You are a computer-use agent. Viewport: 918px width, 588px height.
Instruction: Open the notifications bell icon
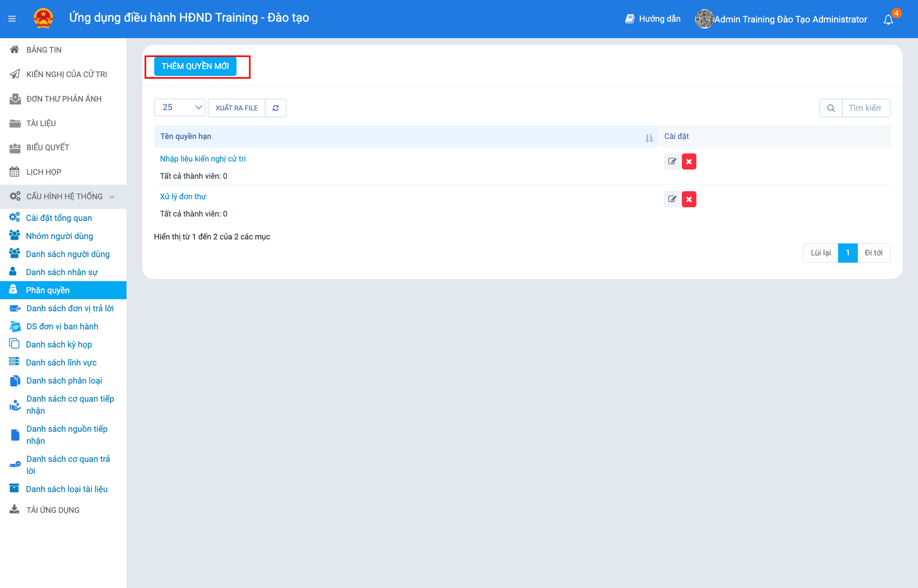point(888,20)
